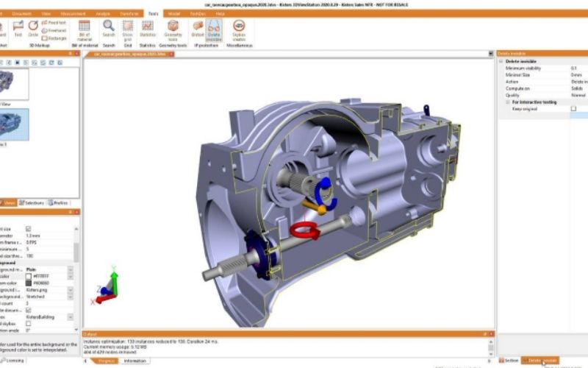Open the Skybox creator
588x368 pixels.
coord(239,30)
